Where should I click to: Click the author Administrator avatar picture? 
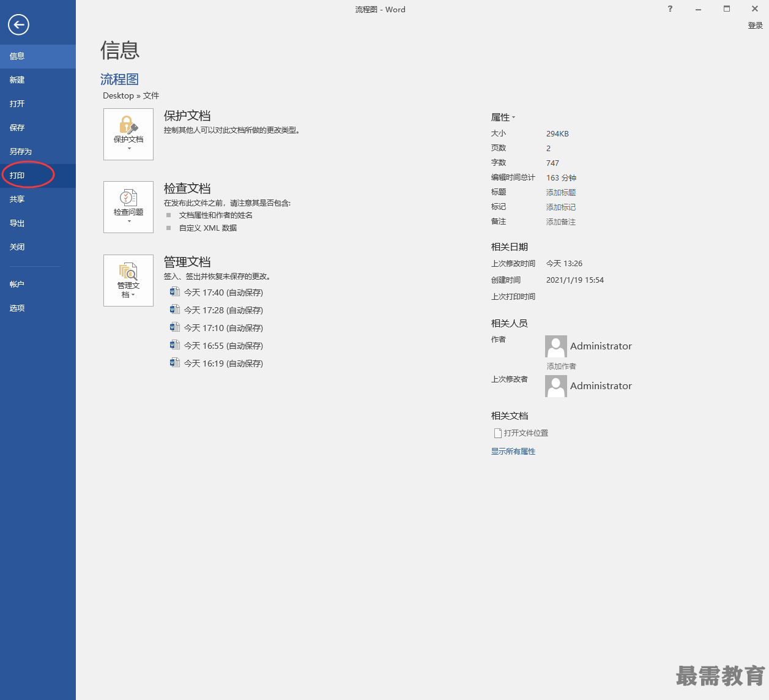(x=556, y=346)
